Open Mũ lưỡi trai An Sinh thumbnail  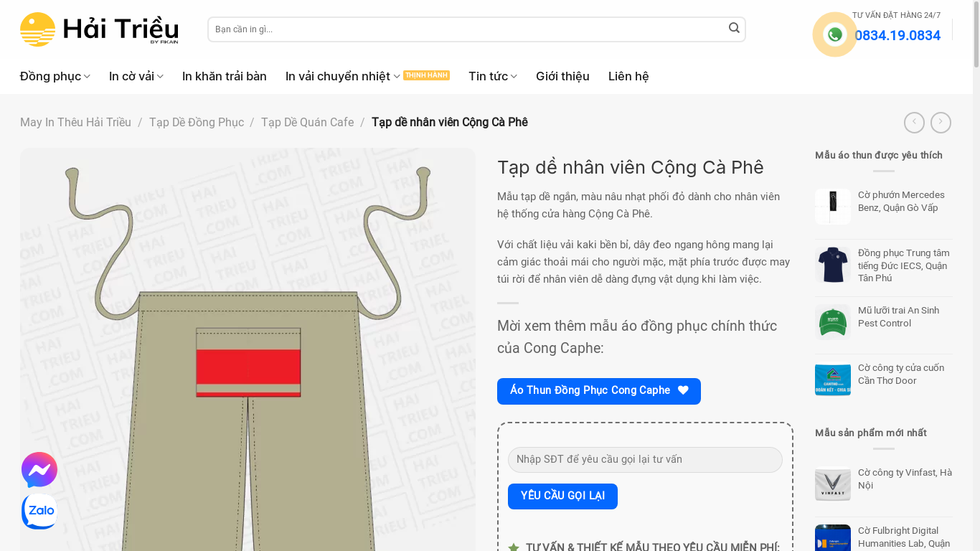(833, 322)
